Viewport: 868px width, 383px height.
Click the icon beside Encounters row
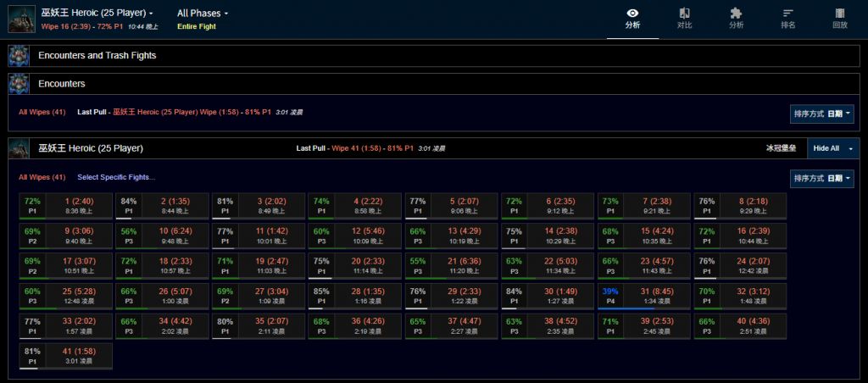point(19,84)
